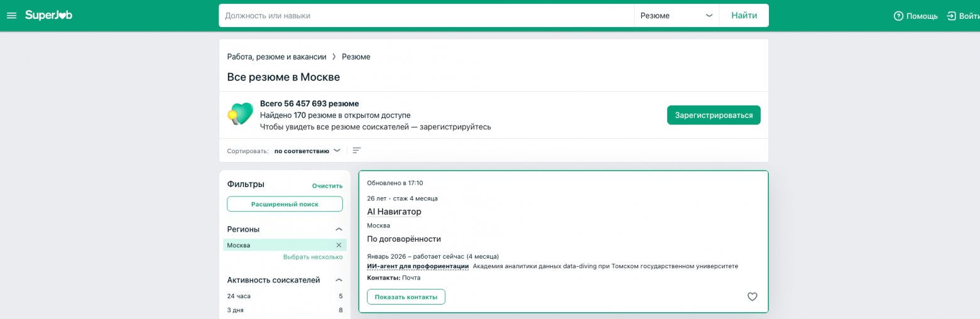Open the Резюме search type dropdown
Viewport: 980px width, 319px height.
pos(677,16)
